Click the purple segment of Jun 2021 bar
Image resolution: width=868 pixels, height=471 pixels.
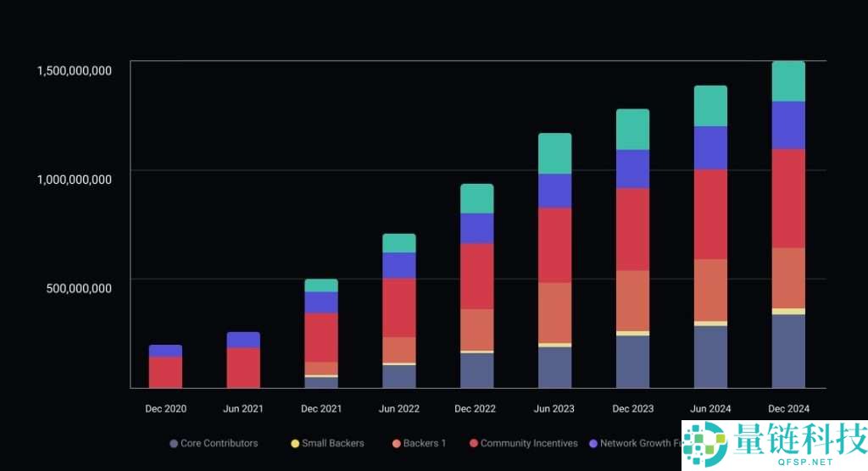pos(243,340)
